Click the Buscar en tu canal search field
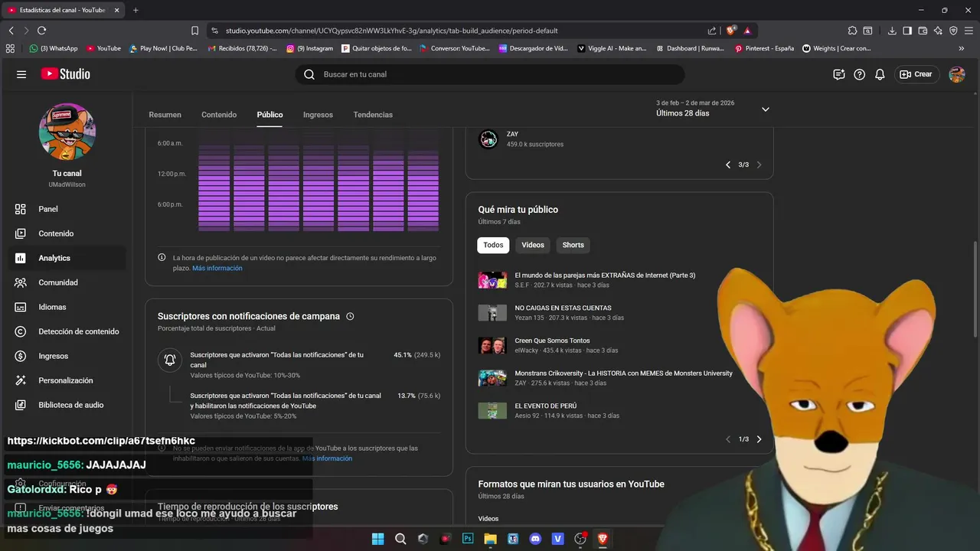 [490, 74]
